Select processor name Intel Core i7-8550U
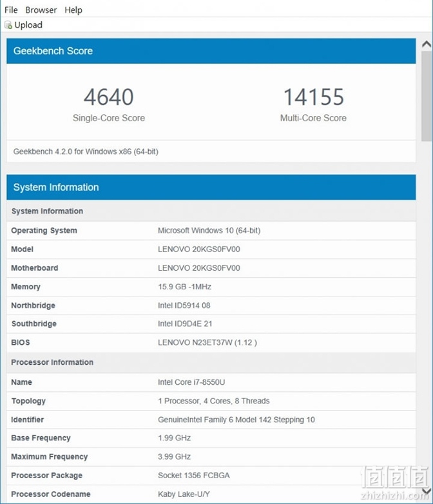 (x=191, y=382)
